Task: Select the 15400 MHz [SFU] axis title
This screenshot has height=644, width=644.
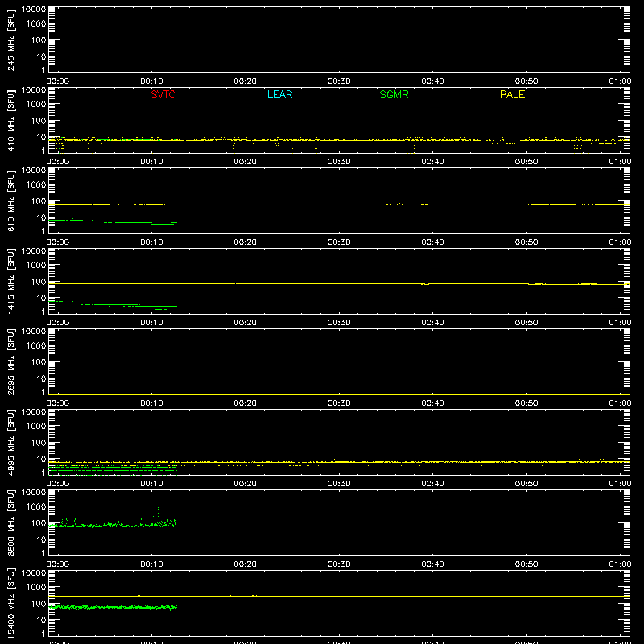Action: coord(10,603)
